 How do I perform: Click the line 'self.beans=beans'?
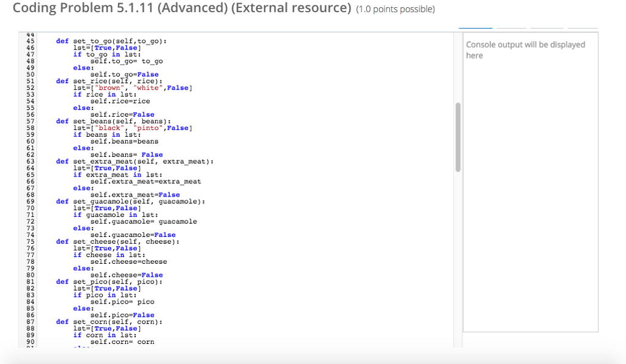124,142
